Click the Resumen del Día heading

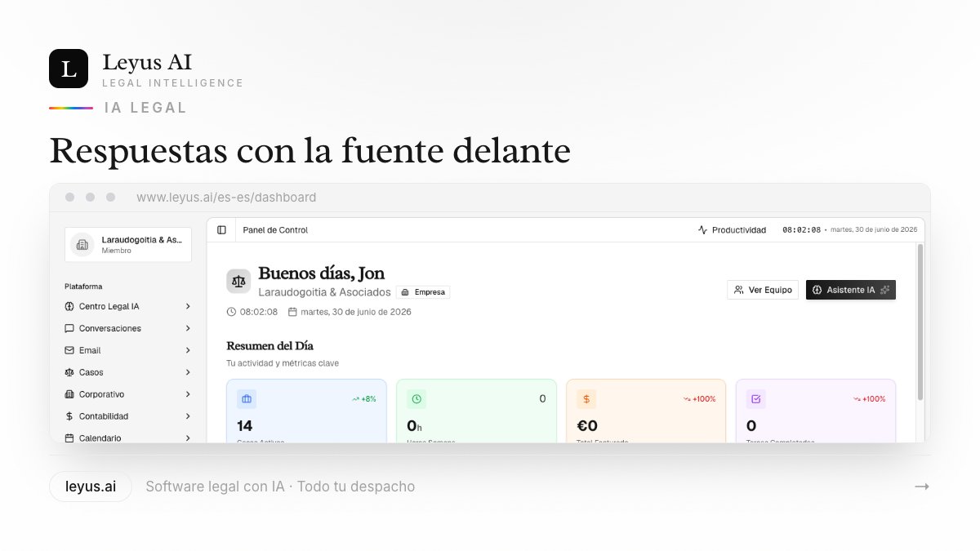click(x=269, y=346)
